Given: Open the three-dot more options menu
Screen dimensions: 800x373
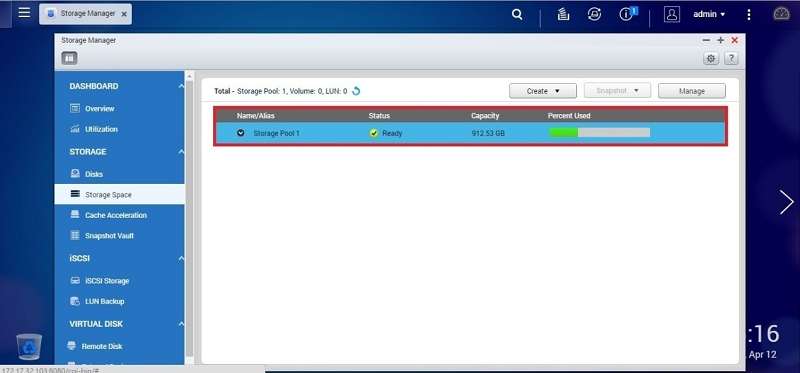Looking at the screenshot, I should point(748,14).
